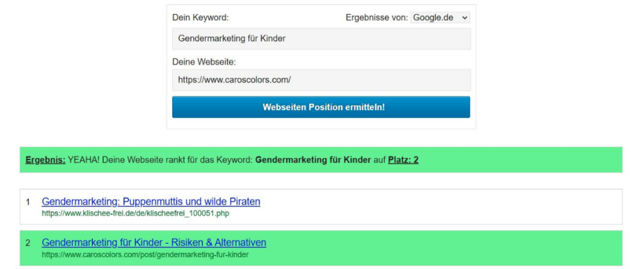Click the word 'auf' before Platz: 2

pos(379,160)
